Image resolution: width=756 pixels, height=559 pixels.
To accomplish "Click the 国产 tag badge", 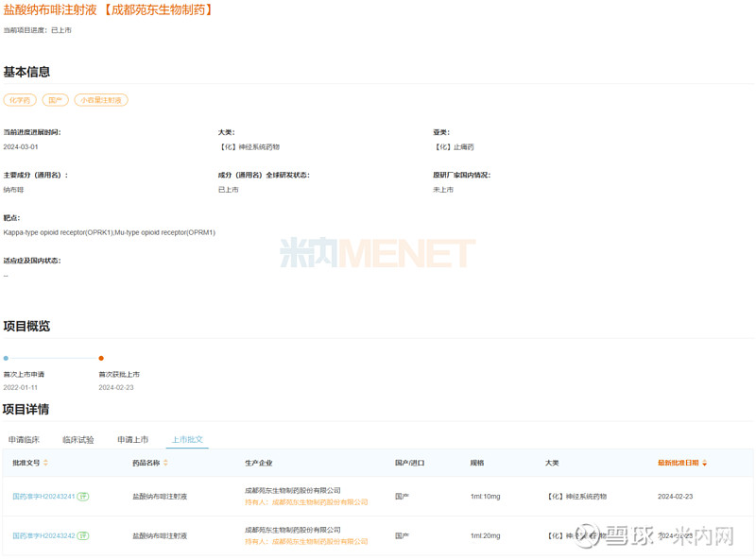I will tap(56, 100).
